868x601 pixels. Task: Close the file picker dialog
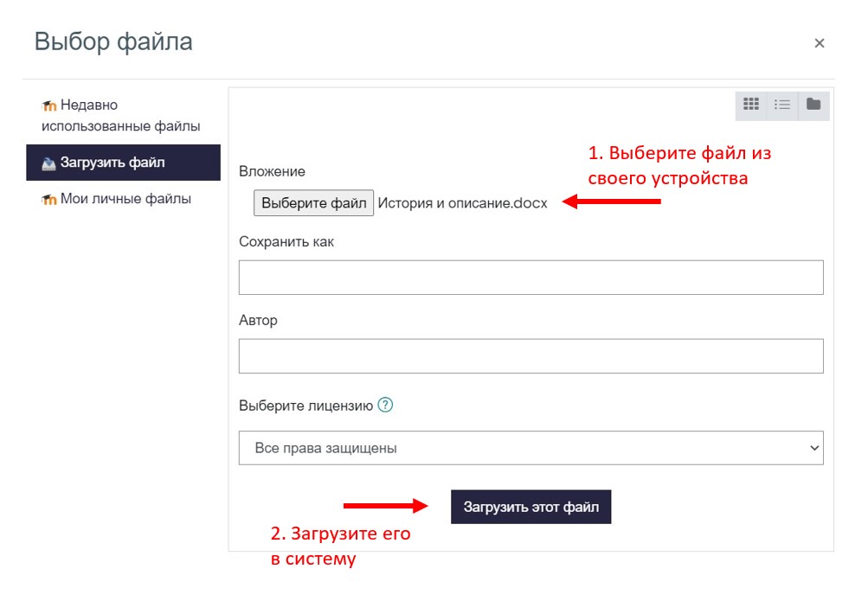pos(820,43)
